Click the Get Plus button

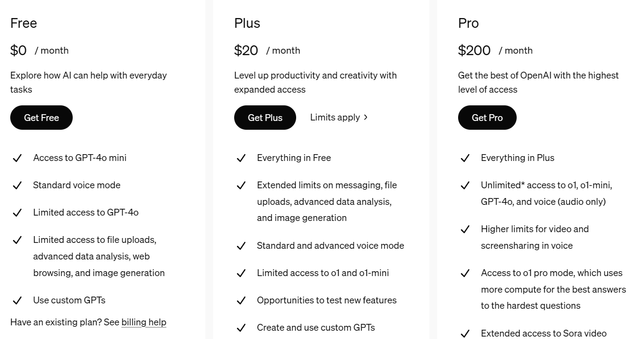click(265, 118)
